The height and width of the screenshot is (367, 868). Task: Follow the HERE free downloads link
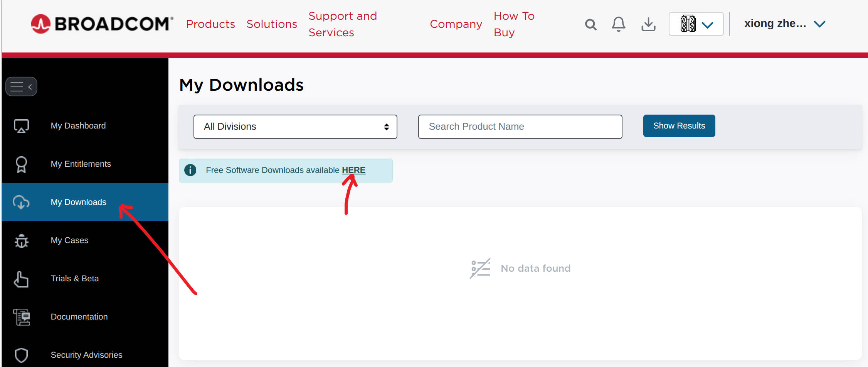click(x=353, y=170)
